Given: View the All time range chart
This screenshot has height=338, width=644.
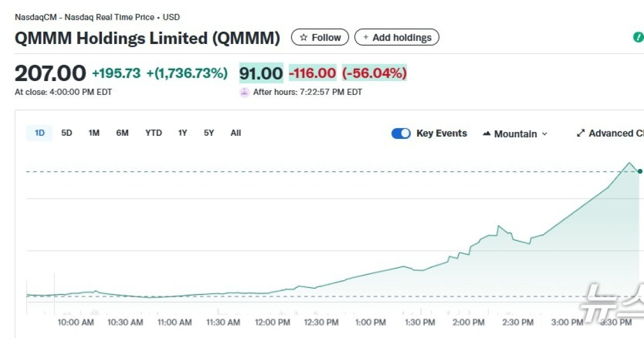Looking at the screenshot, I should pyautogui.click(x=236, y=133).
